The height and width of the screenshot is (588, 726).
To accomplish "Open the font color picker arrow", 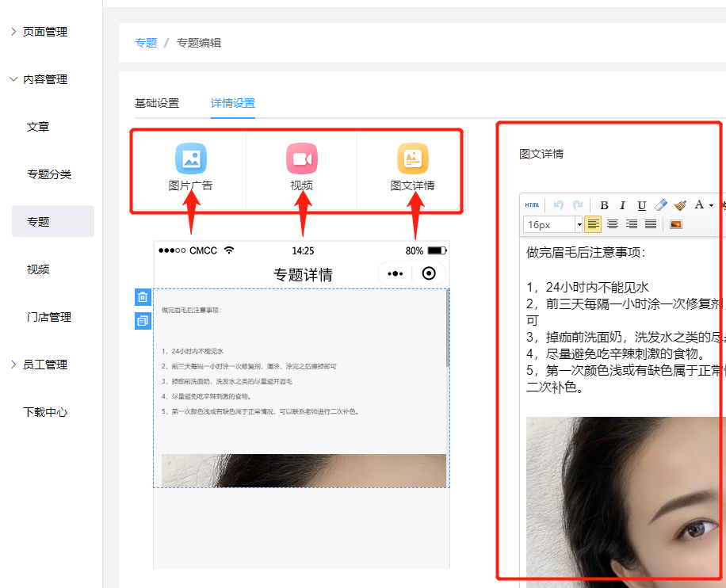I will [711, 205].
